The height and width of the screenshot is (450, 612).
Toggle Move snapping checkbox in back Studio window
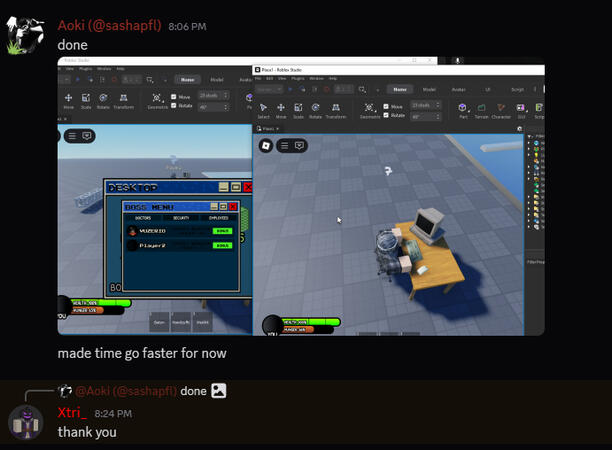pos(173,96)
